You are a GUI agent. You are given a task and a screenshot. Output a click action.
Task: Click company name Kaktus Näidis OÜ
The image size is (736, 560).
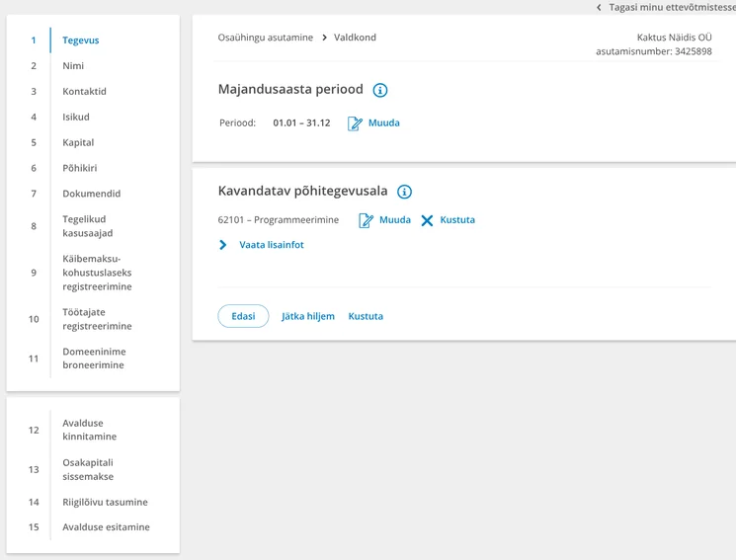(674, 38)
